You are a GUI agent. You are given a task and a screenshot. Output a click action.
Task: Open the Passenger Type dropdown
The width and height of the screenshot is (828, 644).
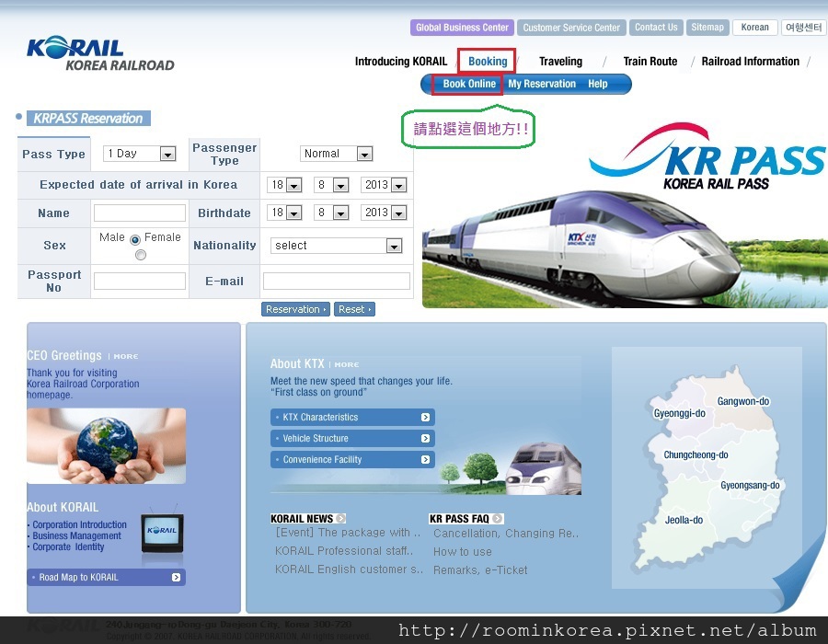point(336,154)
